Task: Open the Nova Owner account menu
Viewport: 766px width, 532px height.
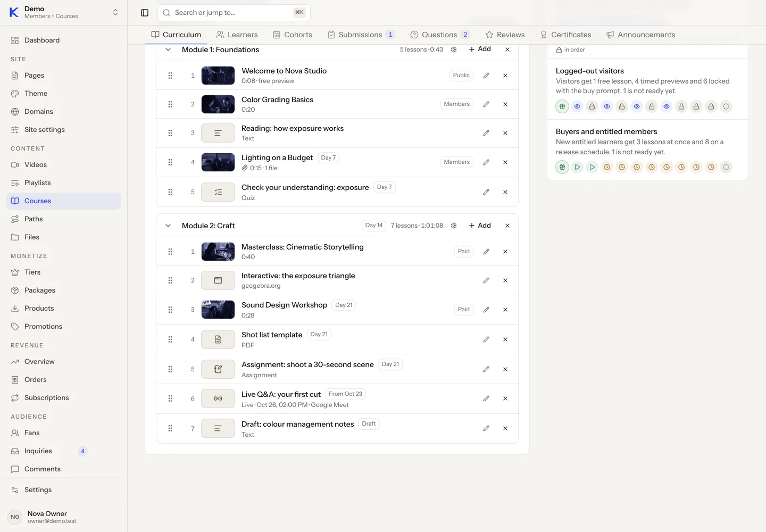Action: tap(64, 517)
